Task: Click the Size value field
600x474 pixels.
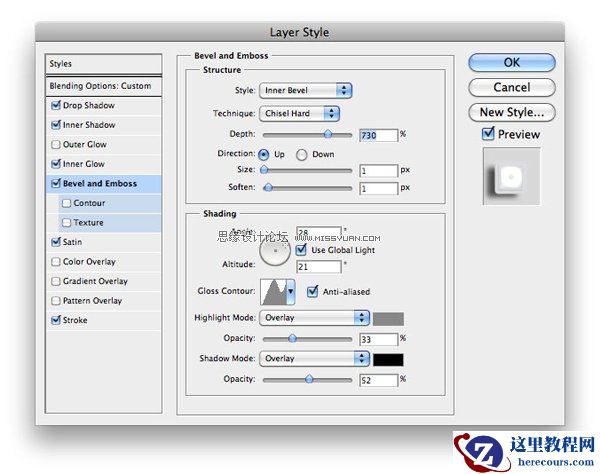Action: tap(379, 171)
